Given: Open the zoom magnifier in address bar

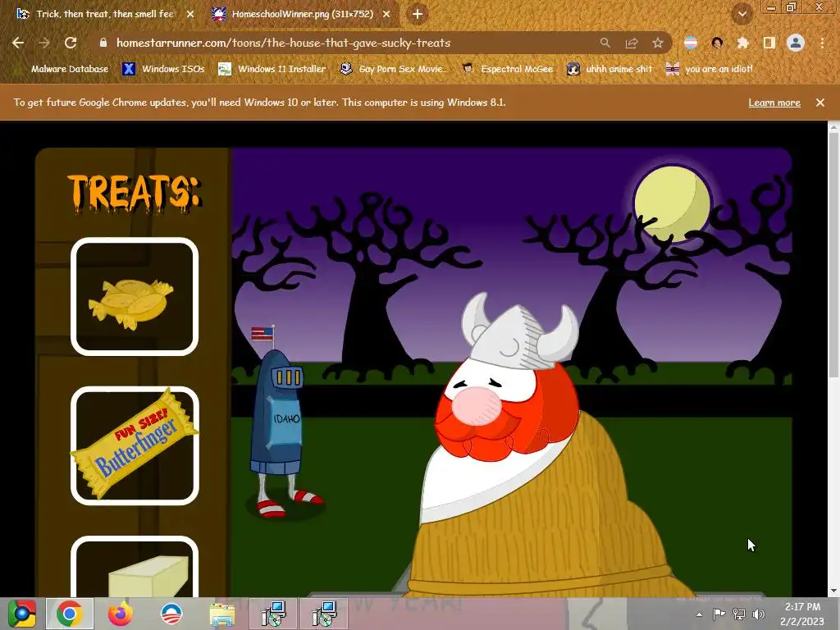Looking at the screenshot, I should [x=605, y=43].
